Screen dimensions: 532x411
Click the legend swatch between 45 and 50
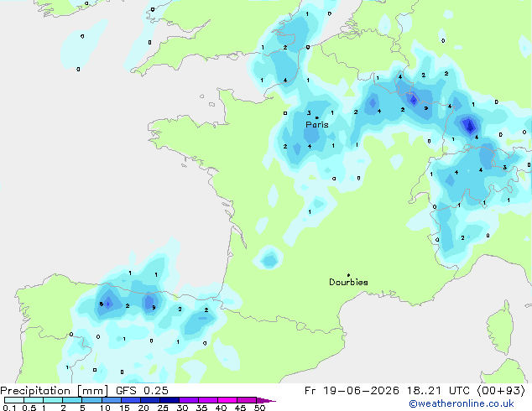pyautogui.click(x=247, y=400)
